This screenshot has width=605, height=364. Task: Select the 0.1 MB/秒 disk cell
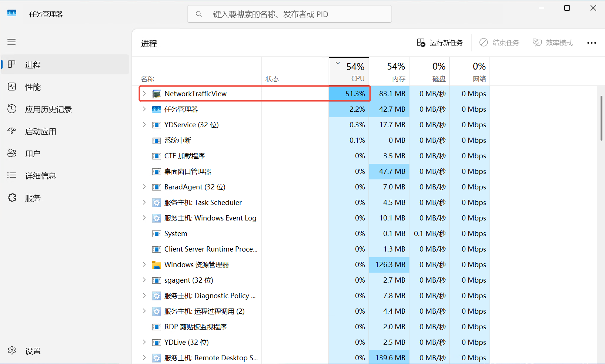tap(429, 233)
